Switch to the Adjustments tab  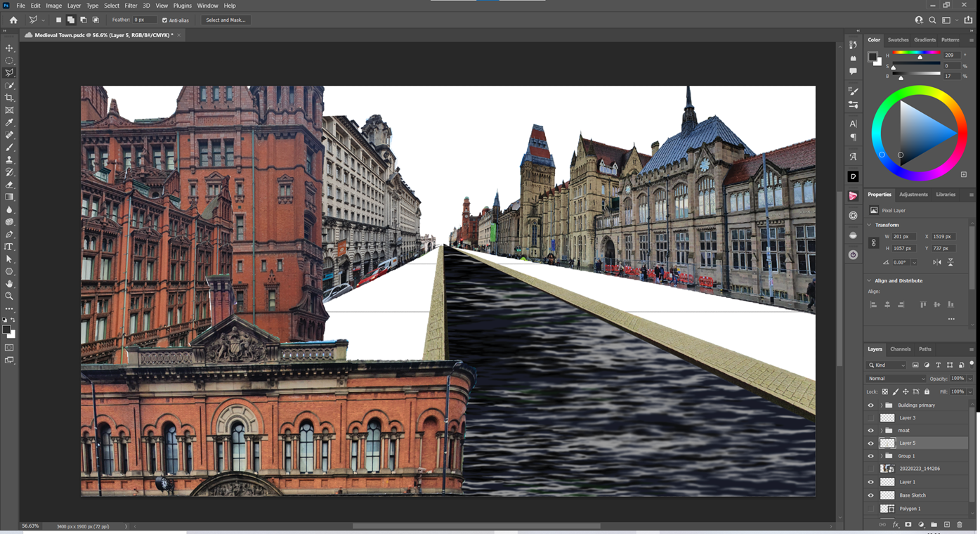[x=913, y=195]
